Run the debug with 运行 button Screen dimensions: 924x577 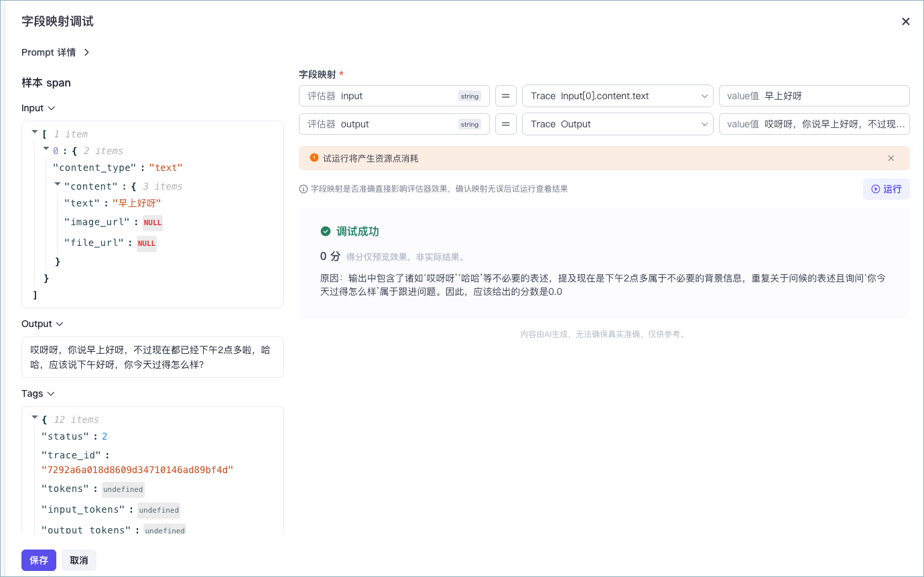(x=886, y=189)
